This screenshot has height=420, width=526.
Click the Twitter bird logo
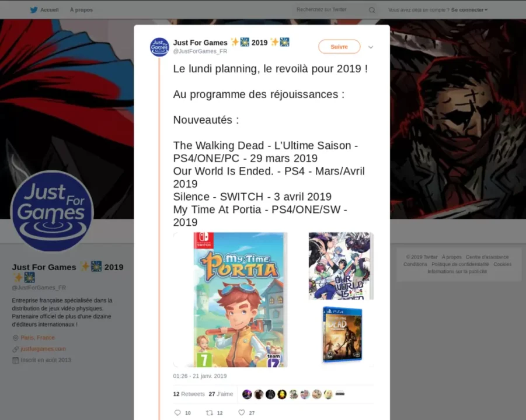(34, 10)
